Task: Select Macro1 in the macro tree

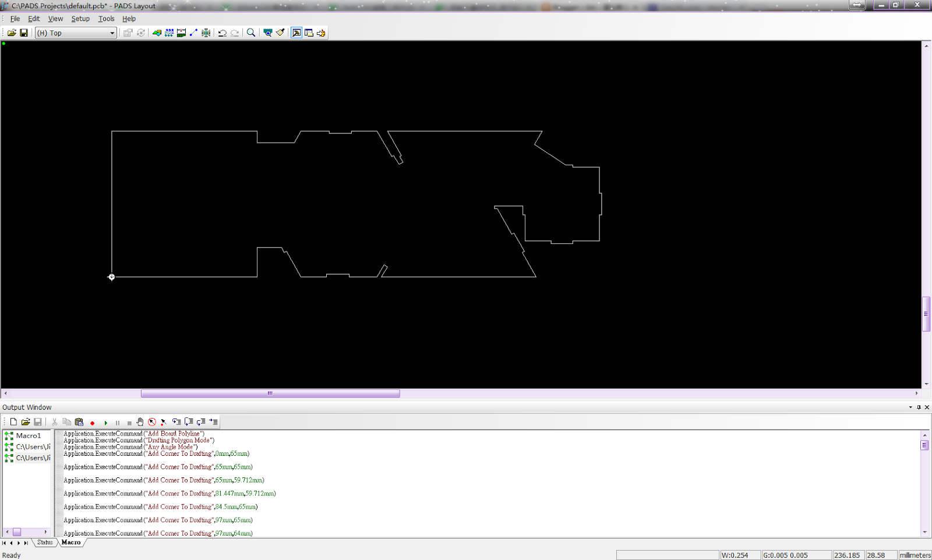Action: click(x=28, y=435)
